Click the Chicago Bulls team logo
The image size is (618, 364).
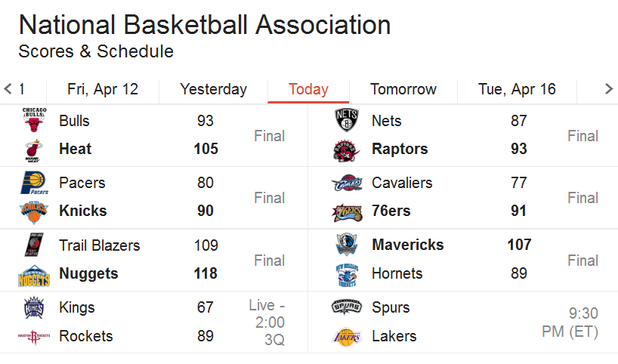tap(34, 120)
